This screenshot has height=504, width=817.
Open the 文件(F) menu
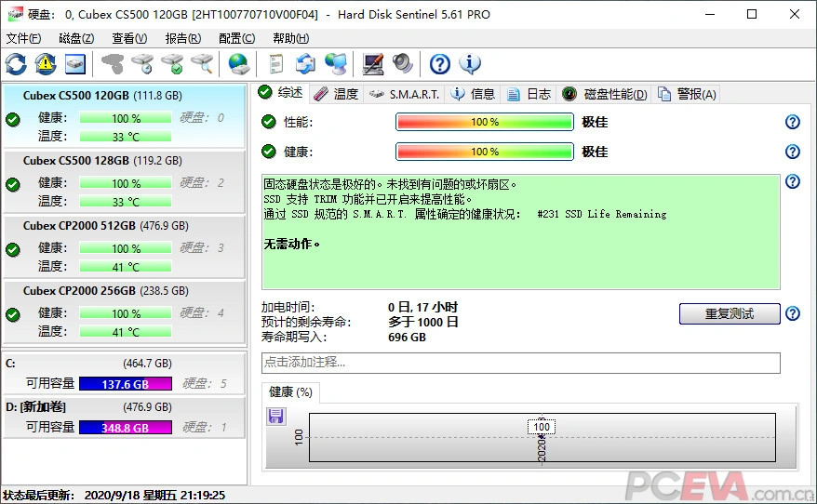23,38
